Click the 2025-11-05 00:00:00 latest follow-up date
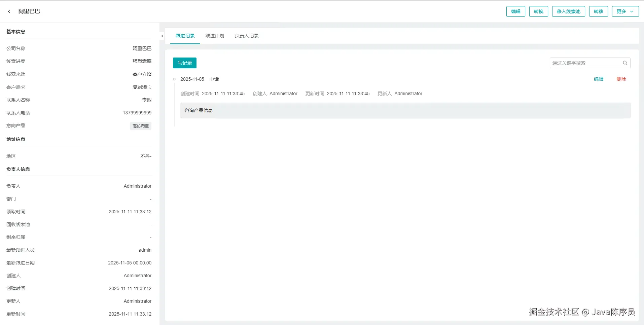Screen dimensions: 644x325 point(130,263)
